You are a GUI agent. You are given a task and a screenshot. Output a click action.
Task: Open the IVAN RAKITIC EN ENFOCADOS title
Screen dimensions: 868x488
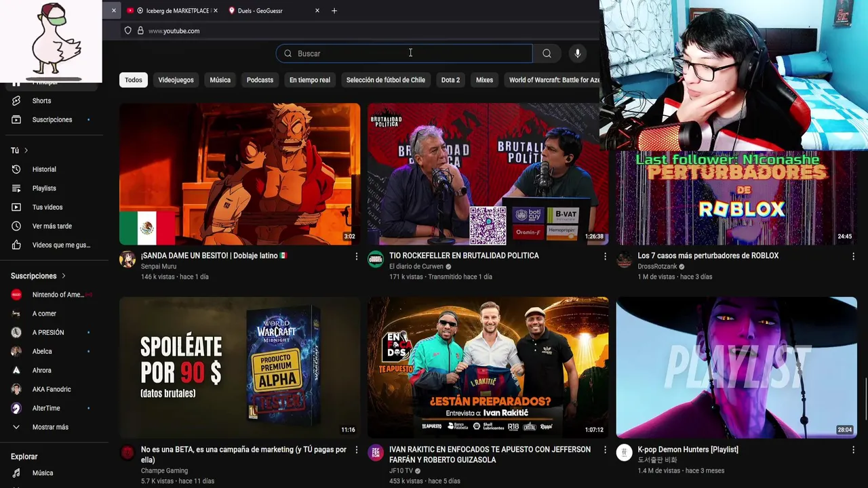click(490, 455)
